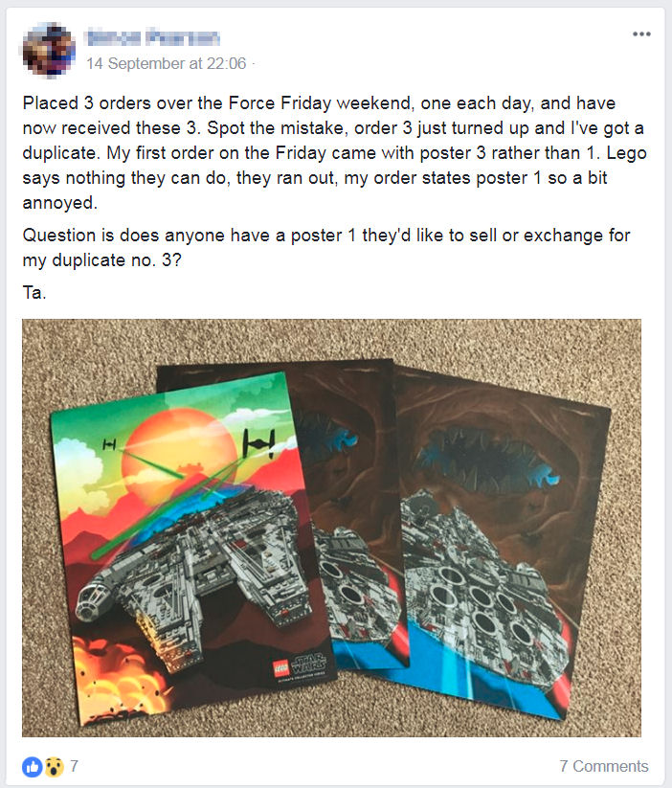
Task: Click the red LEGO brick logo square
Action: pyautogui.click(x=281, y=668)
